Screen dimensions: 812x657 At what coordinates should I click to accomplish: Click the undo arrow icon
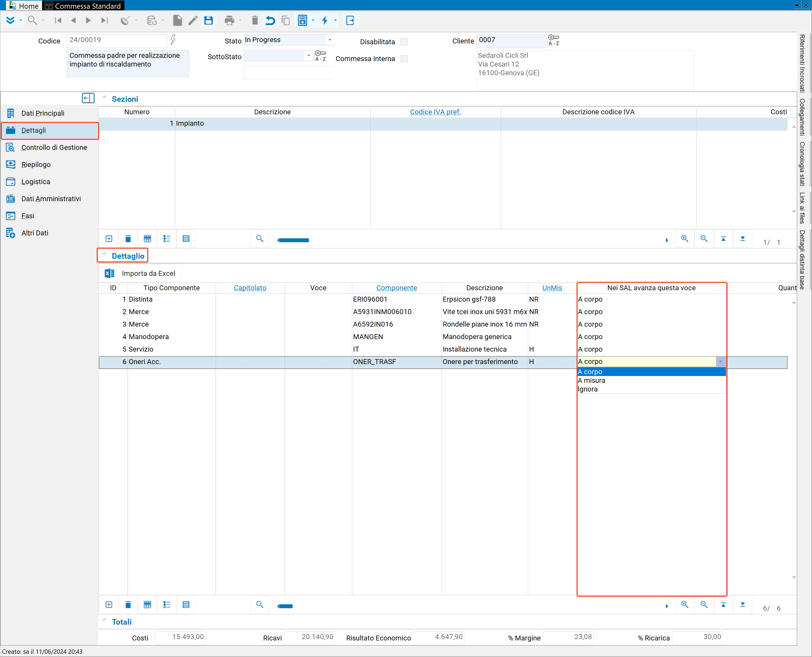click(x=270, y=20)
